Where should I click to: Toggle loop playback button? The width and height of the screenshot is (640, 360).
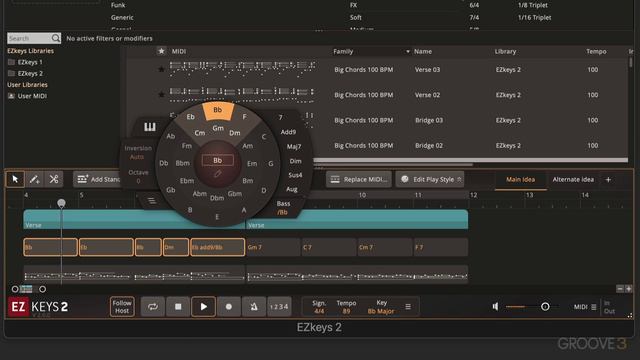pos(153,307)
